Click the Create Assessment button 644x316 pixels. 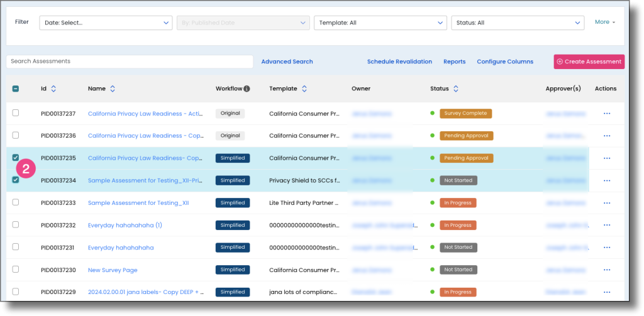[589, 62]
